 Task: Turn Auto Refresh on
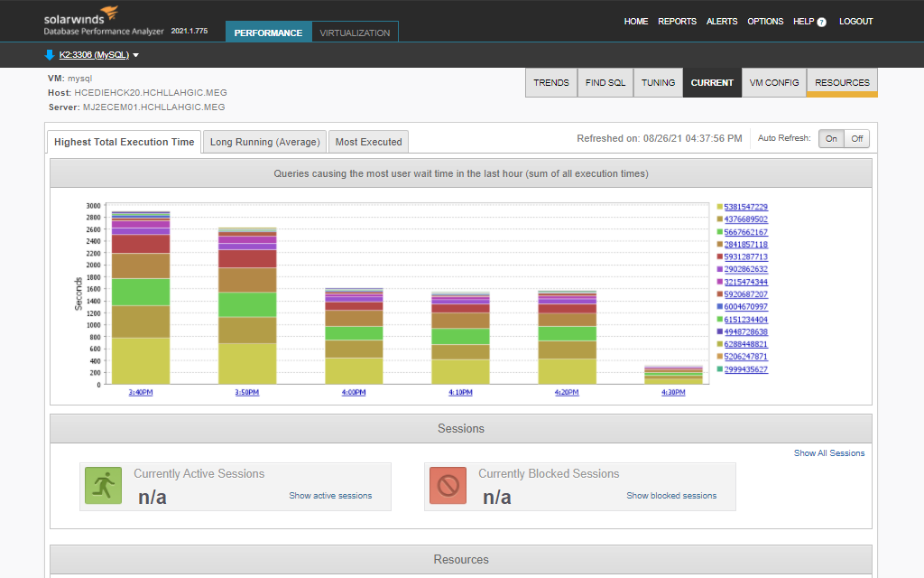[x=831, y=139]
